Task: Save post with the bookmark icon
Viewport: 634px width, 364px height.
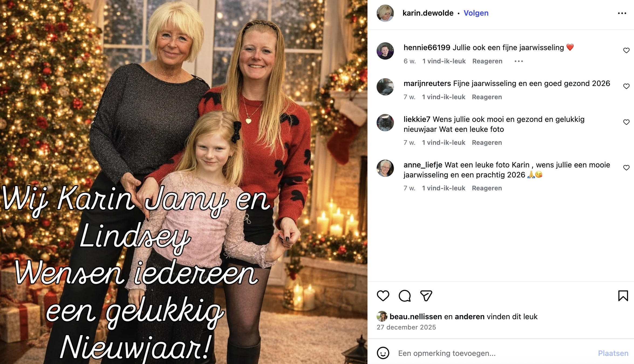Action: pos(623,296)
